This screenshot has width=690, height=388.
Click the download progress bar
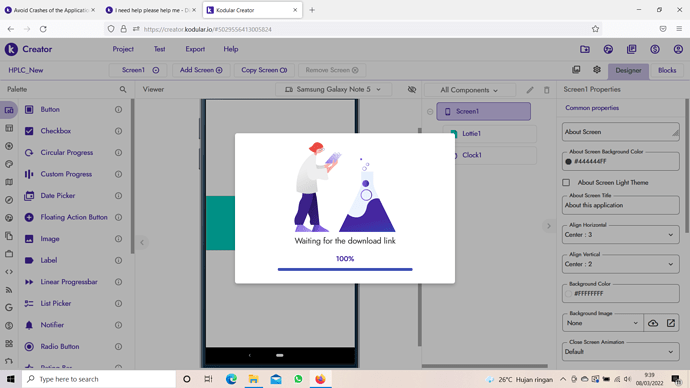pyautogui.click(x=345, y=269)
